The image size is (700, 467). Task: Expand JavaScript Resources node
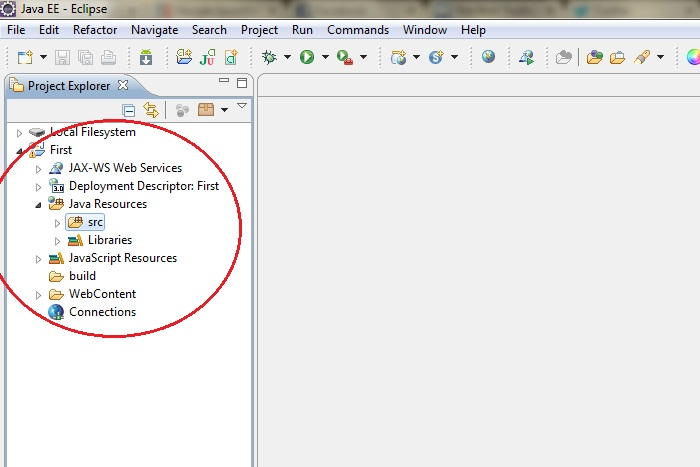(38, 259)
